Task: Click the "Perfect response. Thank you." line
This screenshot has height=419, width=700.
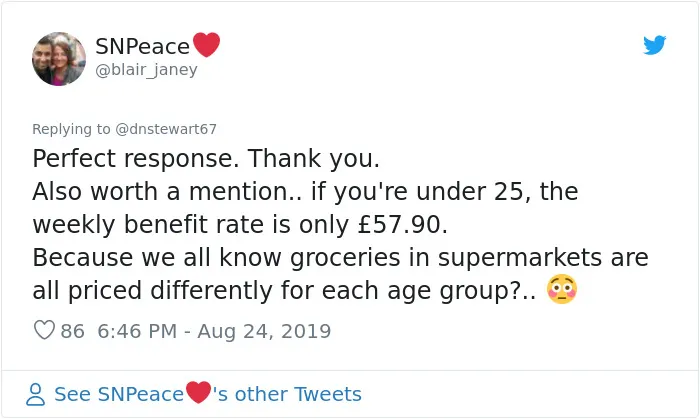Action: point(206,159)
